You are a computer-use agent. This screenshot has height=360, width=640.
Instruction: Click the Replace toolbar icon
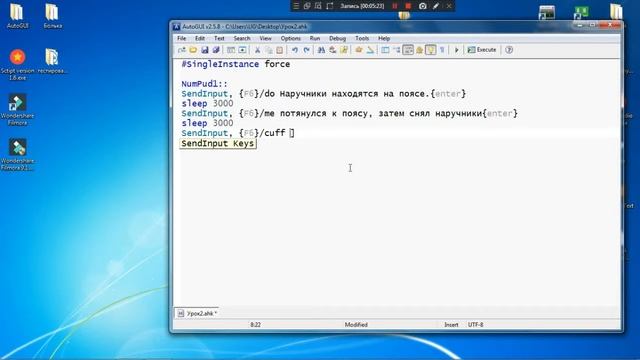[x=333, y=50]
